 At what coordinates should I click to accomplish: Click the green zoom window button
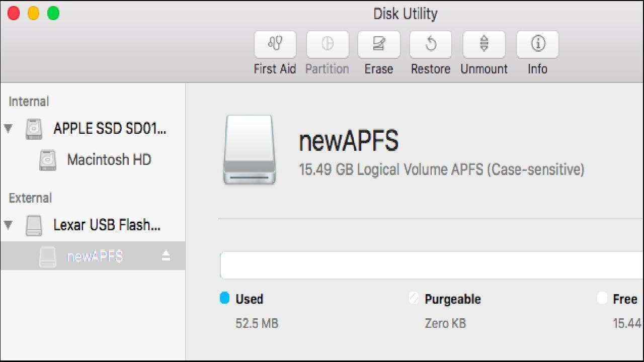point(53,14)
